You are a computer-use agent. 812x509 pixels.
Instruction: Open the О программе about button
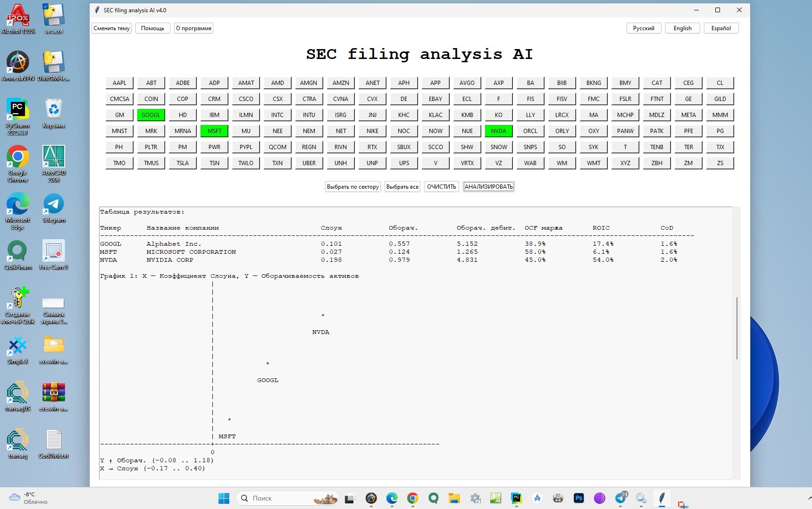[x=193, y=28]
